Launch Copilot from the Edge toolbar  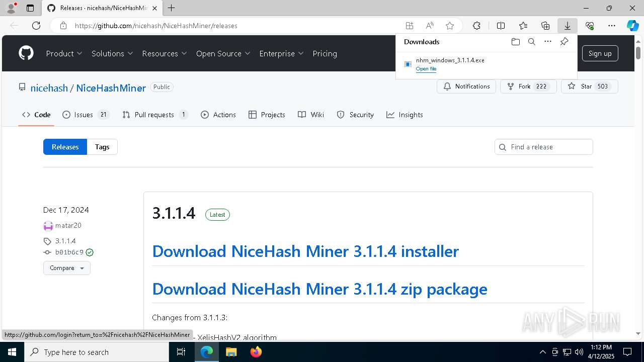(x=632, y=26)
